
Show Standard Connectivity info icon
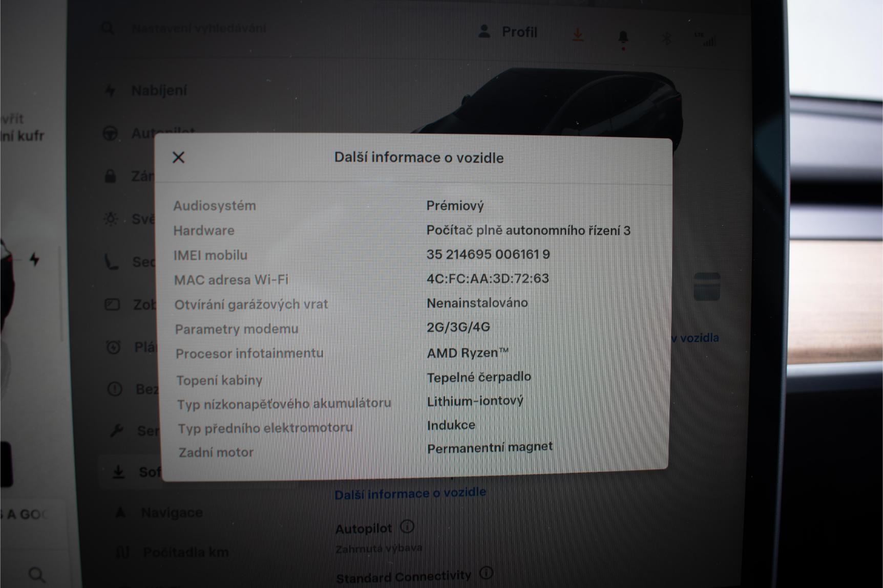pyautogui.click(x=486, y=573)
